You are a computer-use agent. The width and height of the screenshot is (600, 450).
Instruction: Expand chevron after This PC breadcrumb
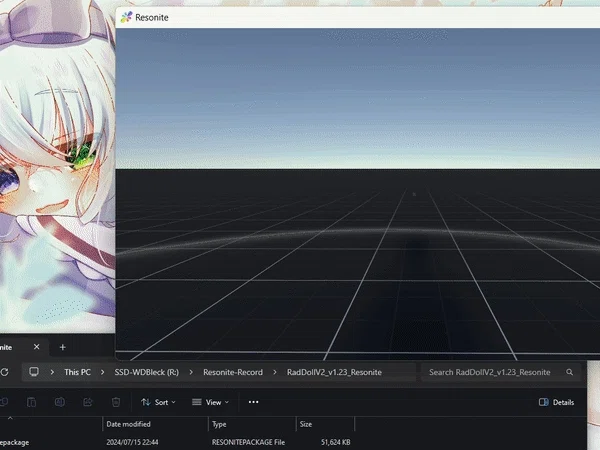102,372
